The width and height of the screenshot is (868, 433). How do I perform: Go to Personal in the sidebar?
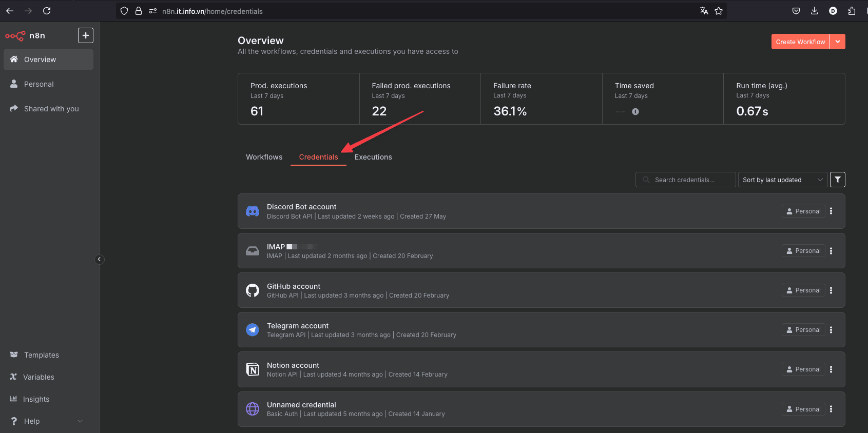pyautogui.click(x=38, y=84)
